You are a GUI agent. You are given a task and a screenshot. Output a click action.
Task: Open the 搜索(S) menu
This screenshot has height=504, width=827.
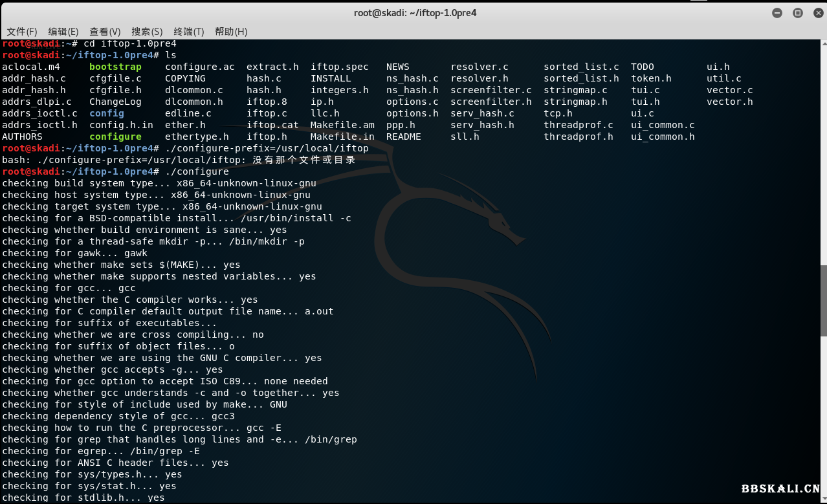pos(147,31)
